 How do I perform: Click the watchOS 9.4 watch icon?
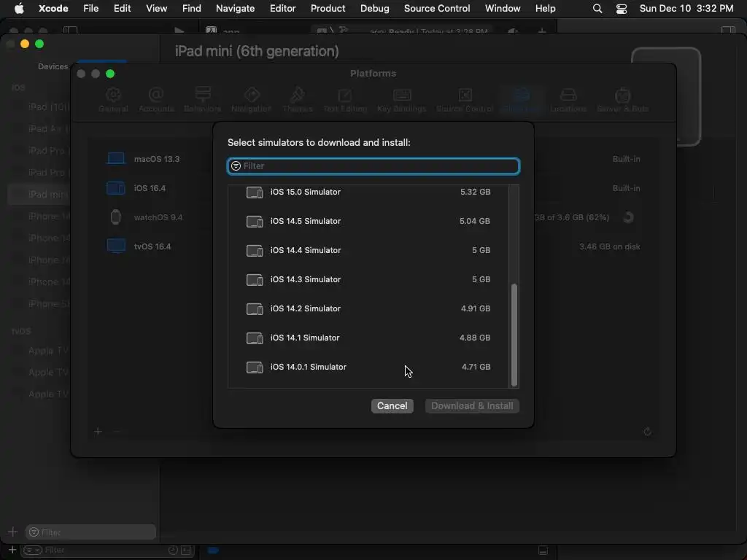115,217
